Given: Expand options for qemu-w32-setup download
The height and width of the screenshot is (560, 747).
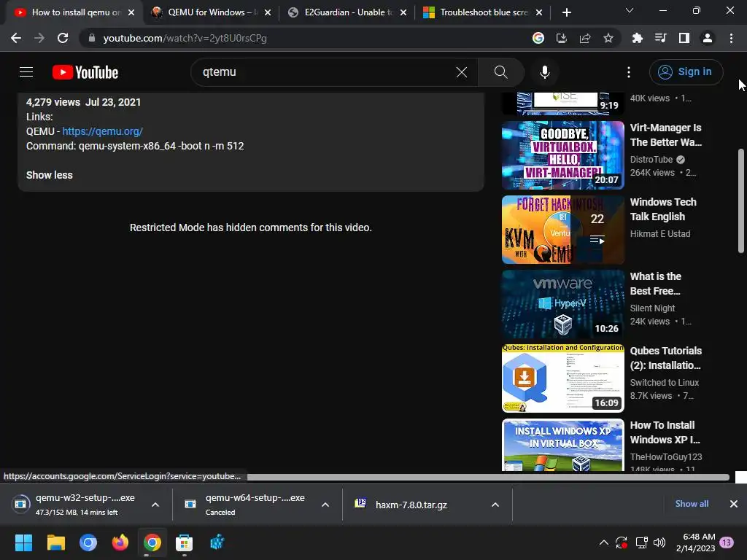Looking at the screenshot, I should (155, 505).
